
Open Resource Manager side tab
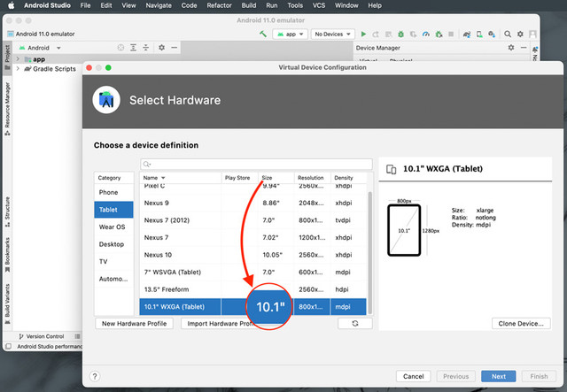[7, 108]
